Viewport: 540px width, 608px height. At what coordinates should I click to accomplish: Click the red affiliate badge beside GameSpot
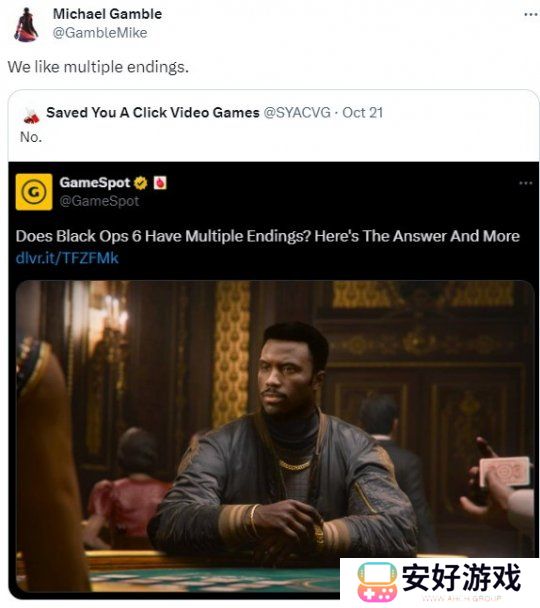(x=160, y=183)
